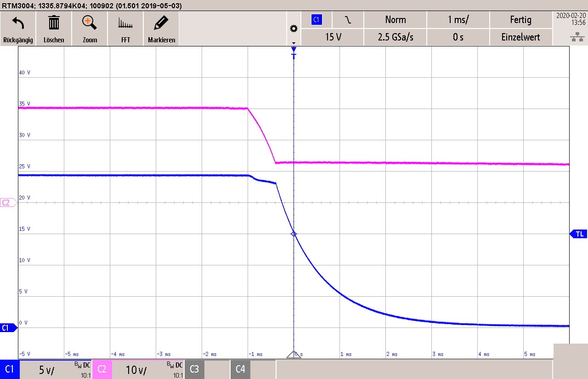
Task: Select the Markieren pencil tool
Action: pos(161,23)
